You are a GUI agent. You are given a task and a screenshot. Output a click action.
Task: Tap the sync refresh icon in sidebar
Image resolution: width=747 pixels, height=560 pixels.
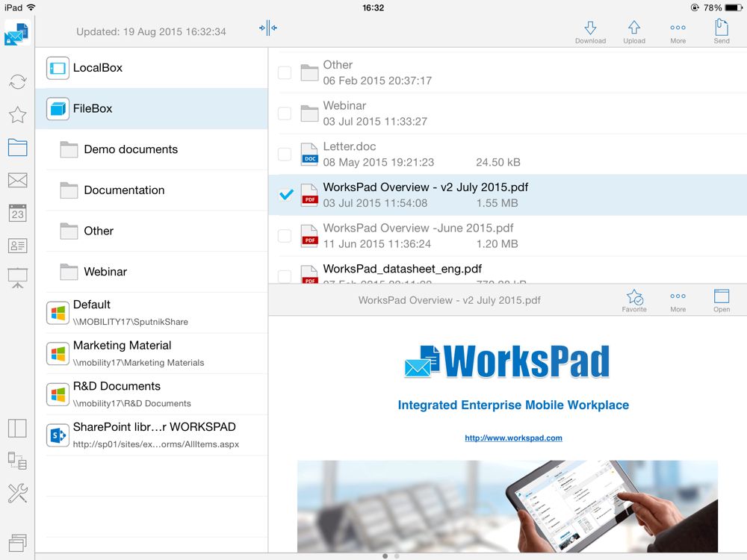tap(18, 82)
